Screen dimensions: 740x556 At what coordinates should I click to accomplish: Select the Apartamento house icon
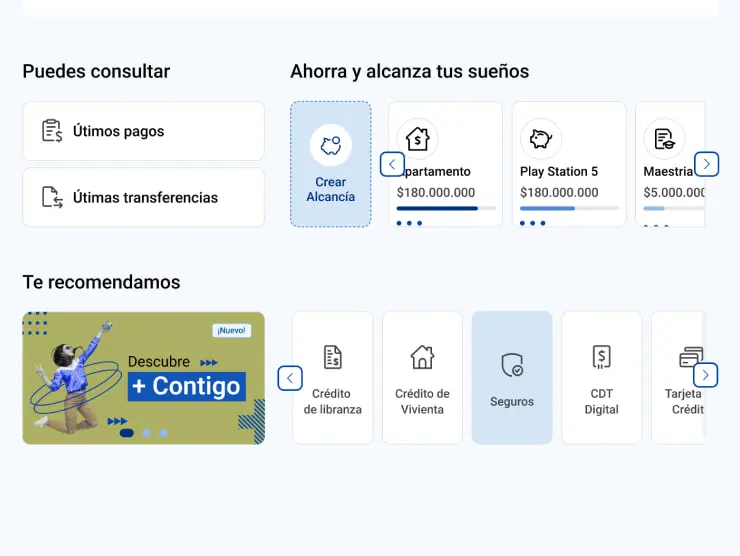[x=417, y=139]
